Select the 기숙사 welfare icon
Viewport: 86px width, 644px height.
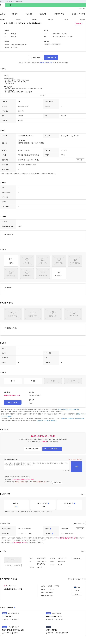click(27, 261)
